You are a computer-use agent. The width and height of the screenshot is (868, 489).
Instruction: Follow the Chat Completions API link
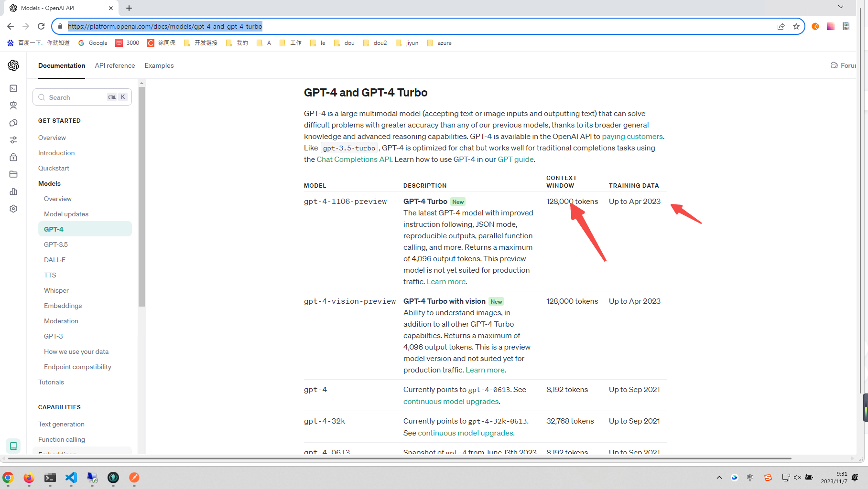coord(354,159)
